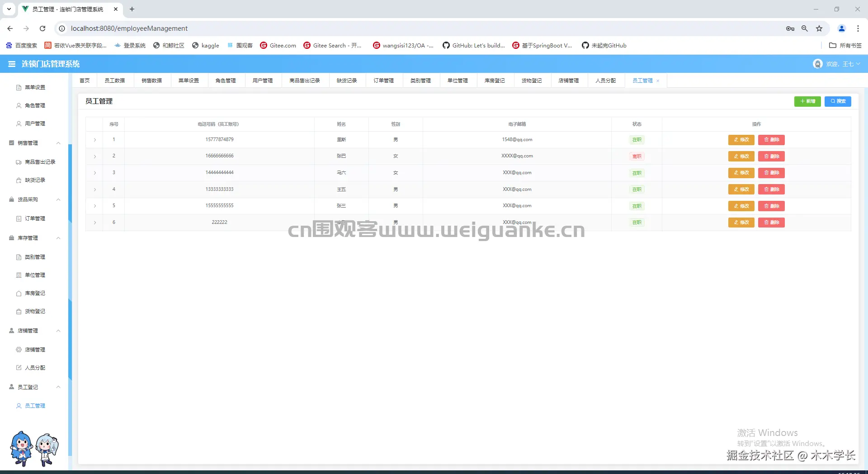Open the Gitee.com bookmark
The image size is (868, 474).
[x=278, y=45]
